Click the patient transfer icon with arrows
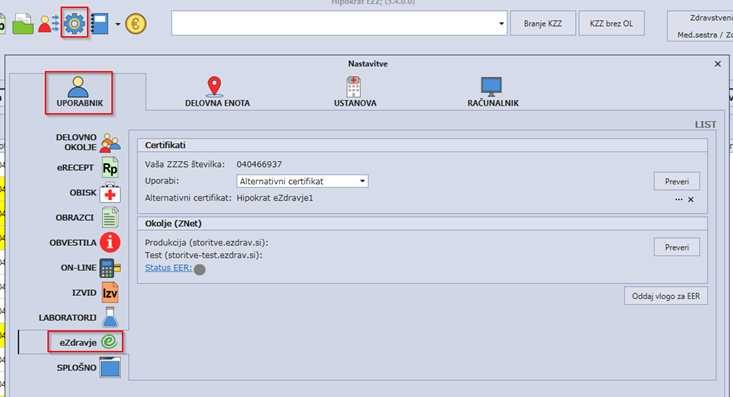 tap(48, 23)
